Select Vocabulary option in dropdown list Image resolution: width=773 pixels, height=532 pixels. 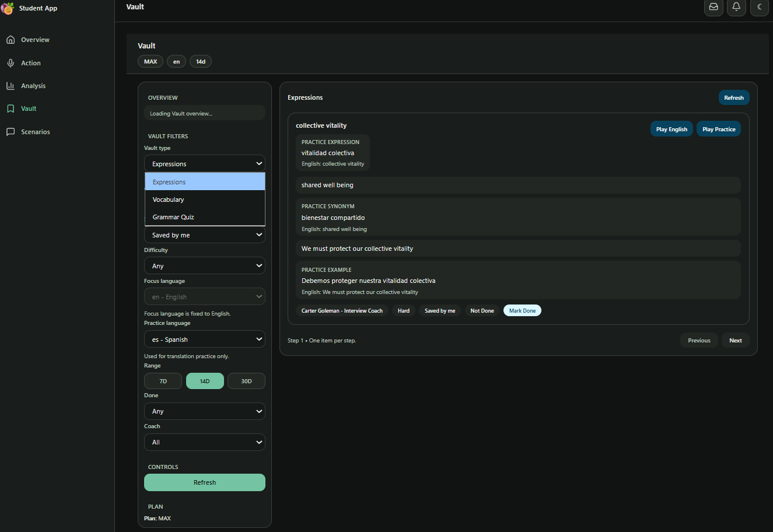(x=205, y=199)
